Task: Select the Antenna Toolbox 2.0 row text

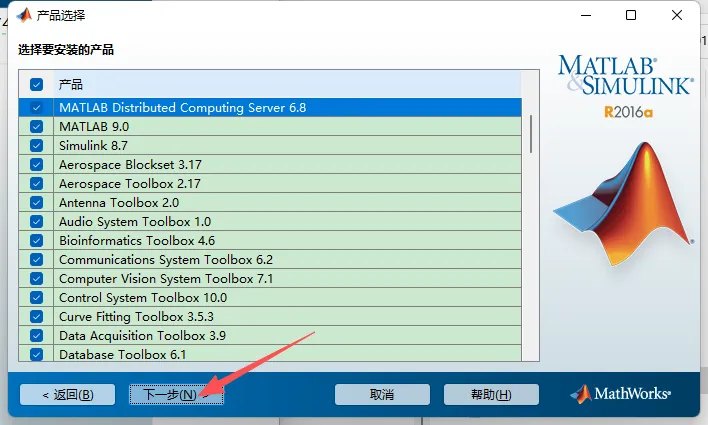Action: (x=119, y=202)
